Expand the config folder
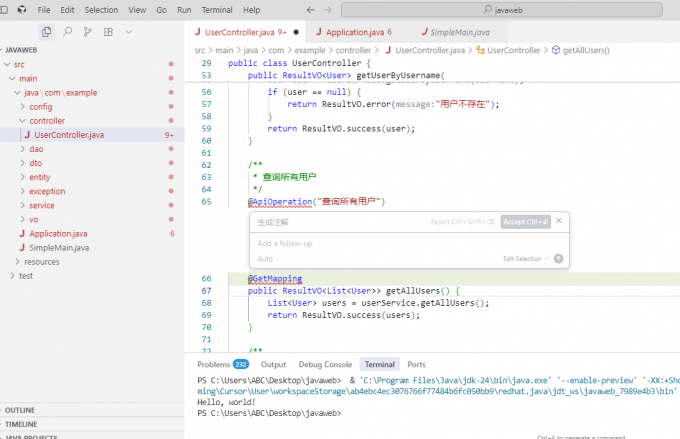The height and width of the screenshot is (439, 680). click(x=40, y=106)
